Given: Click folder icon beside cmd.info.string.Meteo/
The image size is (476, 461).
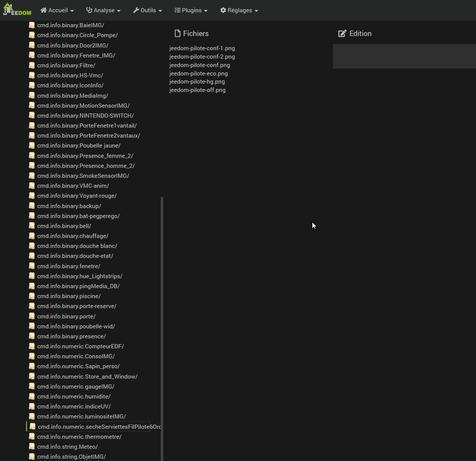Looking at the screenshot, I should [x=32, y=446].
